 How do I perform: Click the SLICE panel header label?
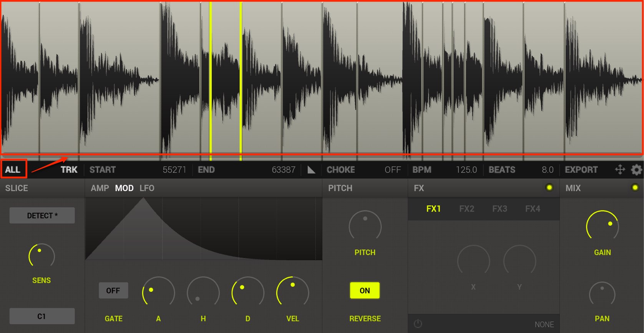coord(17,188)
